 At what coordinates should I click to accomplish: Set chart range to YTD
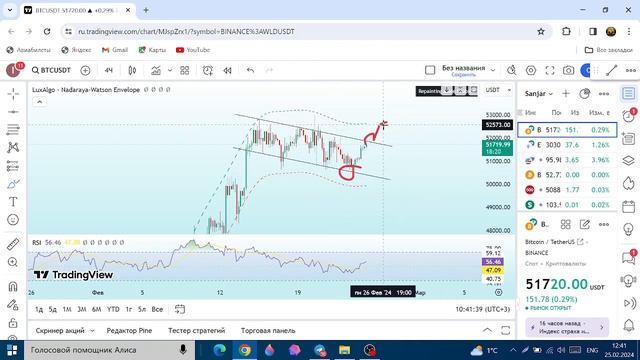113,309
